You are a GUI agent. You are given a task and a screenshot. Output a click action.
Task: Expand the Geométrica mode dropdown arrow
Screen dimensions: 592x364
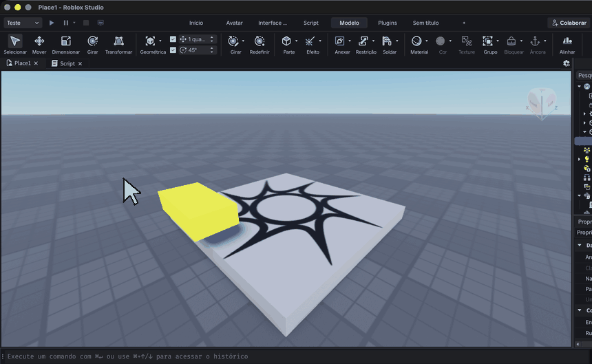tap(160, 41)
